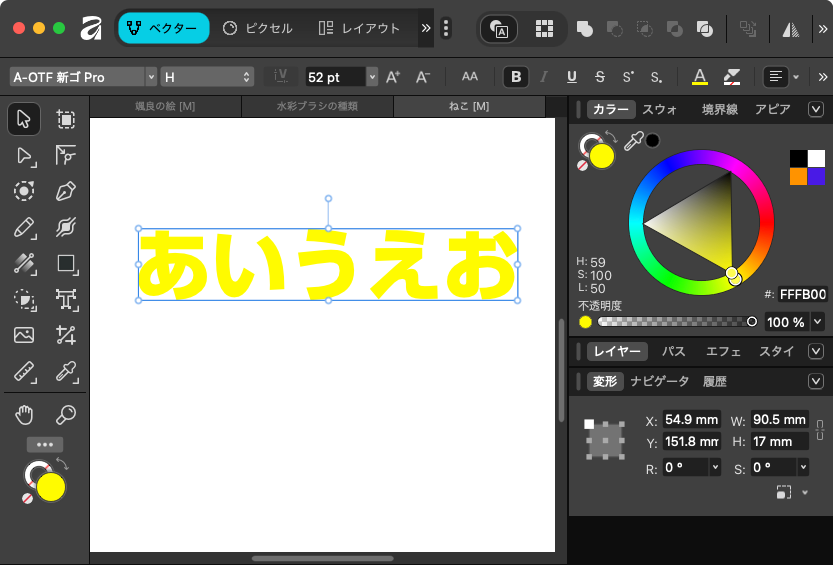Screen dimensions: 833x565
Task: Toggle Bold text formatting
Action: click(515, 77)
